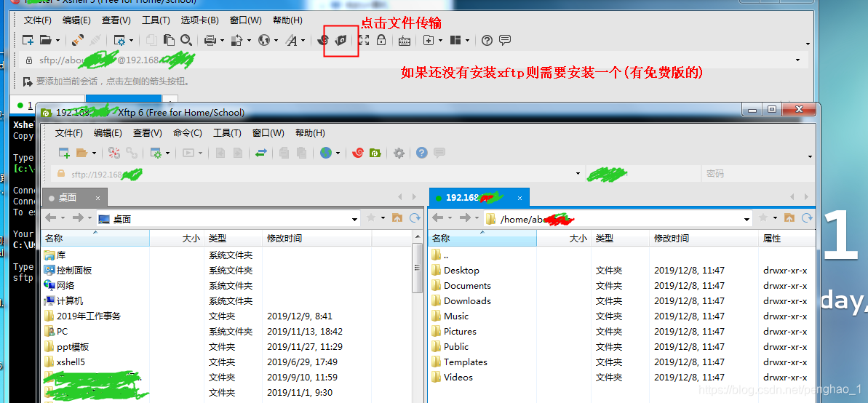This screenshot has height=403, width=868.
Task: Click Xshell's help question mark icon
Action: (487, 40)
